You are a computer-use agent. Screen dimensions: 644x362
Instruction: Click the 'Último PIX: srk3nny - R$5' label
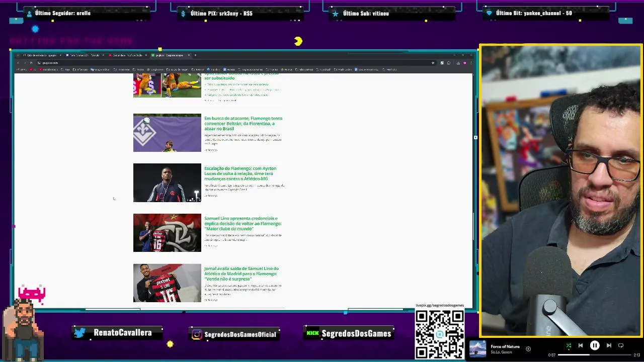[x=221, y=14]
